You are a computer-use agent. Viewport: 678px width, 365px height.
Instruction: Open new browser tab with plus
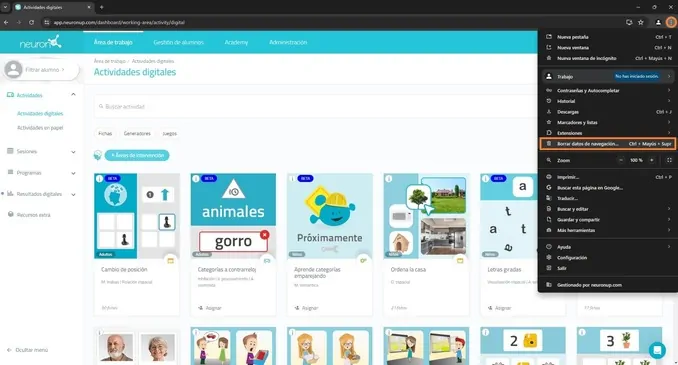pos(102,7)
